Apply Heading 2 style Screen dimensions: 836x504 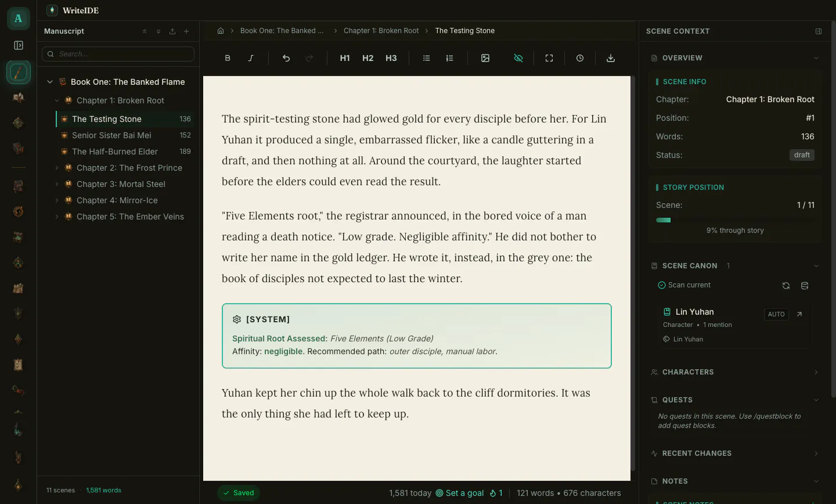click(x=368, y=58)
